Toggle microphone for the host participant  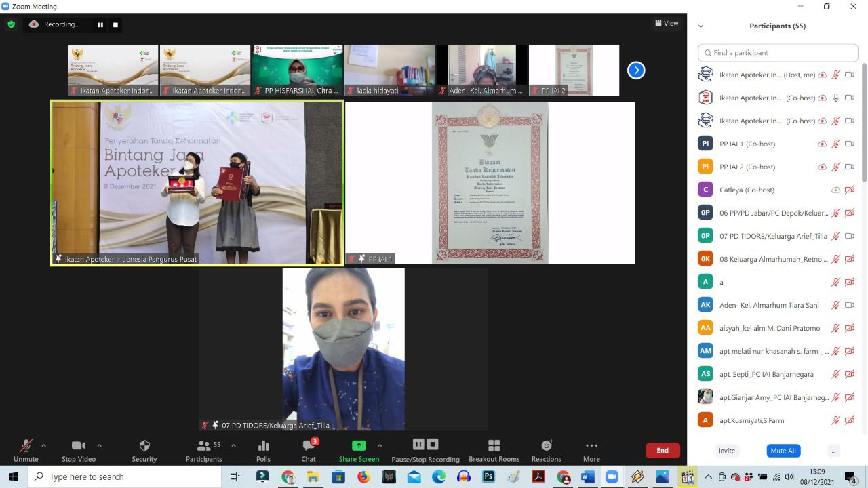pyautogui.click(x=836, y=75)
